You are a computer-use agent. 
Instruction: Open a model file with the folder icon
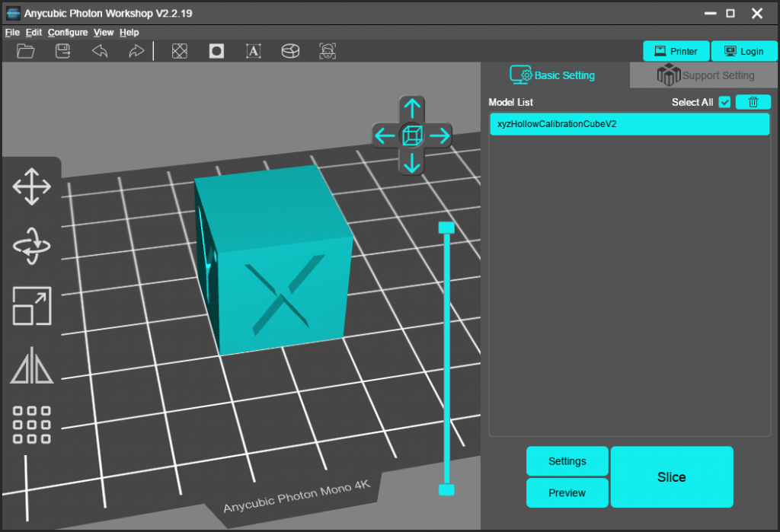pyautogui.click(x=25, y=51)
